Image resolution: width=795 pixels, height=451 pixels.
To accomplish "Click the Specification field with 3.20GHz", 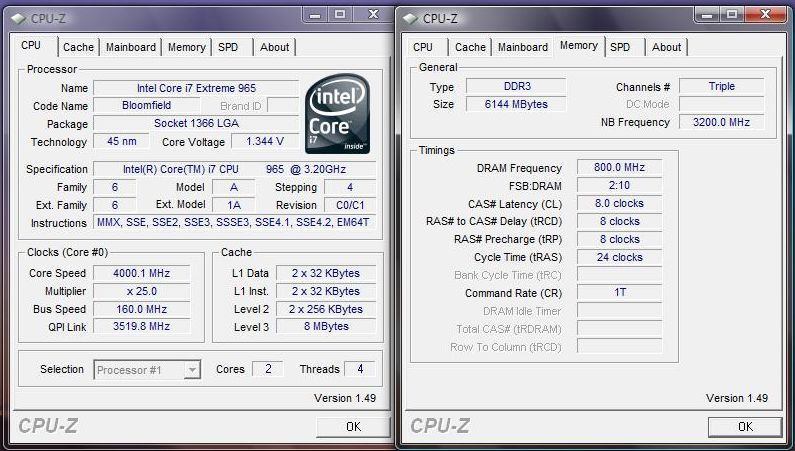I will pos(235,169).
